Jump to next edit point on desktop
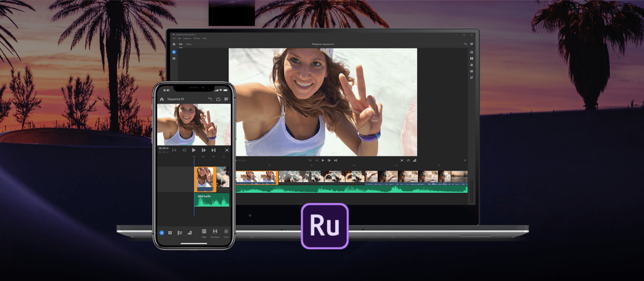The height and width of the screenshot is (281, 644). 336,160
